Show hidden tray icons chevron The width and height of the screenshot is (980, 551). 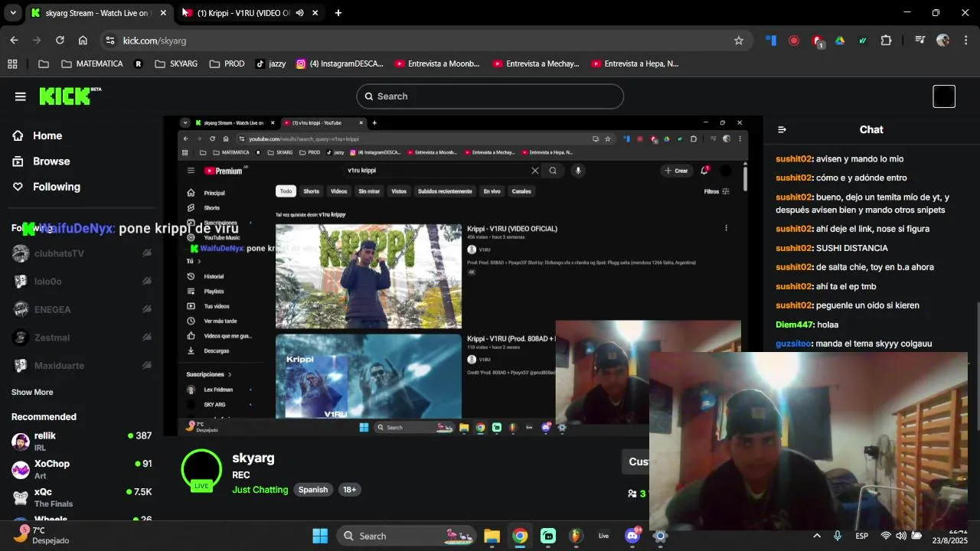817,536
